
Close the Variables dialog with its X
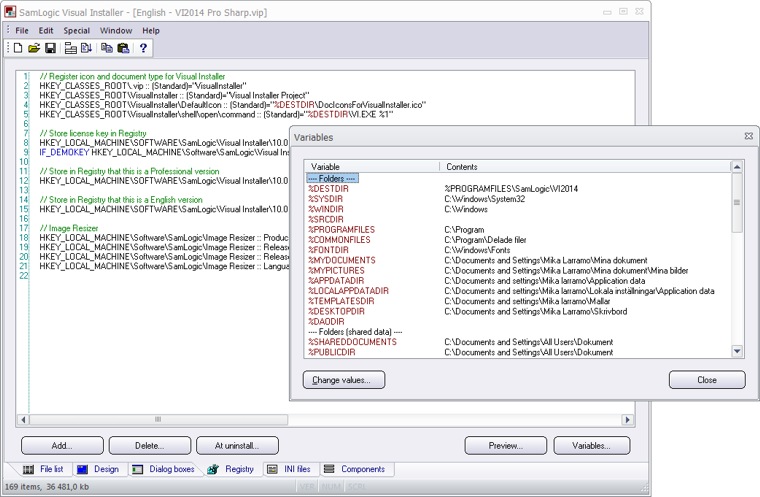pos(748,136)
